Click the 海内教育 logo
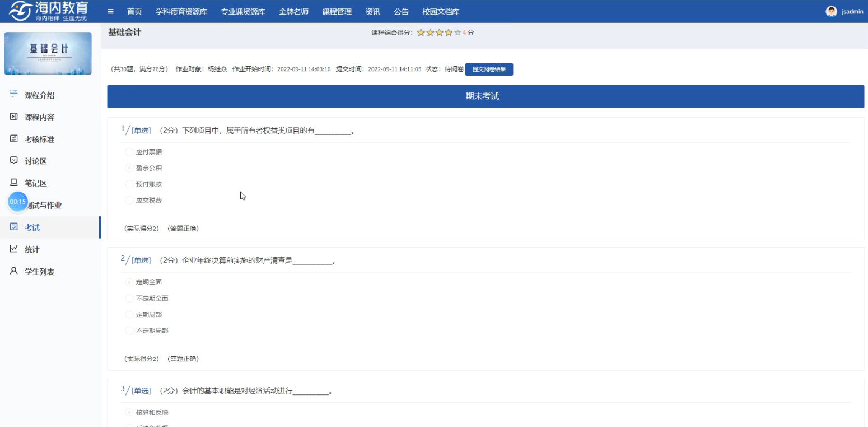 click(49, 11)
